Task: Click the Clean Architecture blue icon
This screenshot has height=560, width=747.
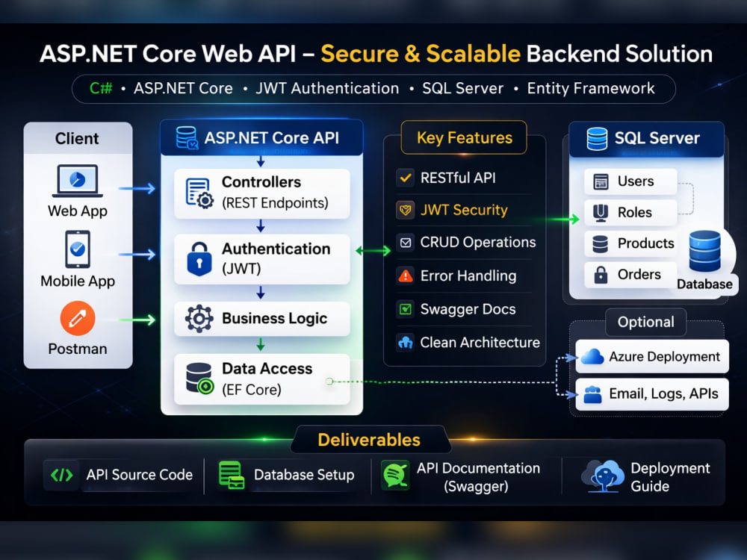Action: click(x=406, y=343)
